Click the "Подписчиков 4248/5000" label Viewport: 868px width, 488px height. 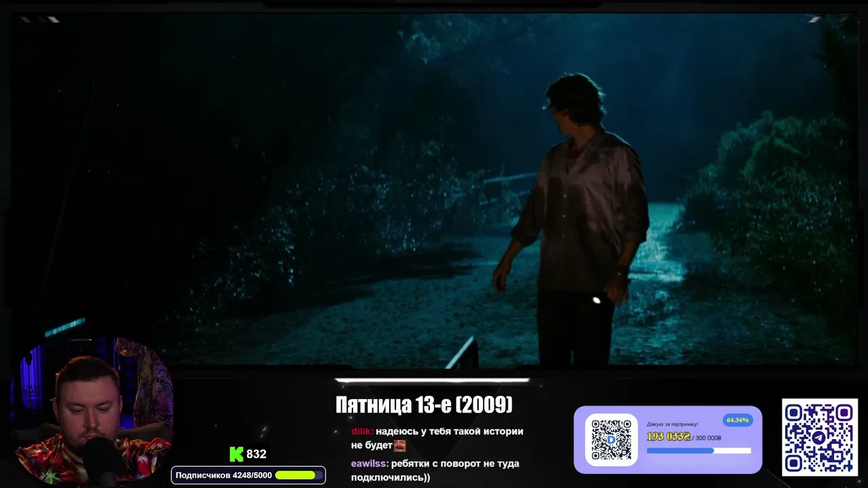tap(224, 475)
